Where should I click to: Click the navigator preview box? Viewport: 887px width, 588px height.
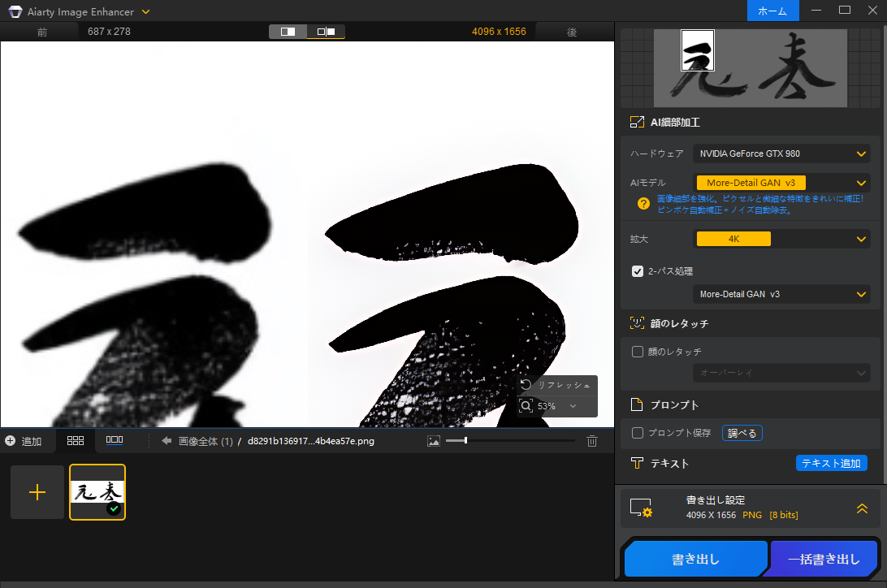point(698,50)
